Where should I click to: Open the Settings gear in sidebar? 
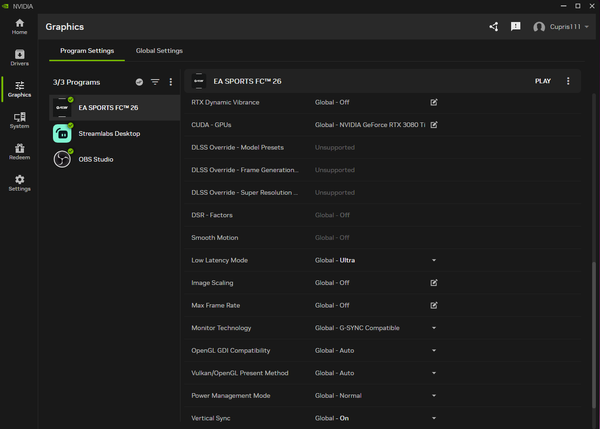point(20,183)
